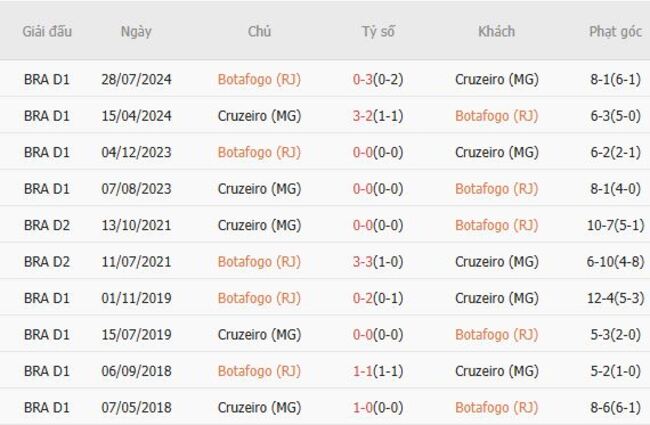Select the Phạt góc column header
The image size is (650, 425).
click(x=615, y=31)
